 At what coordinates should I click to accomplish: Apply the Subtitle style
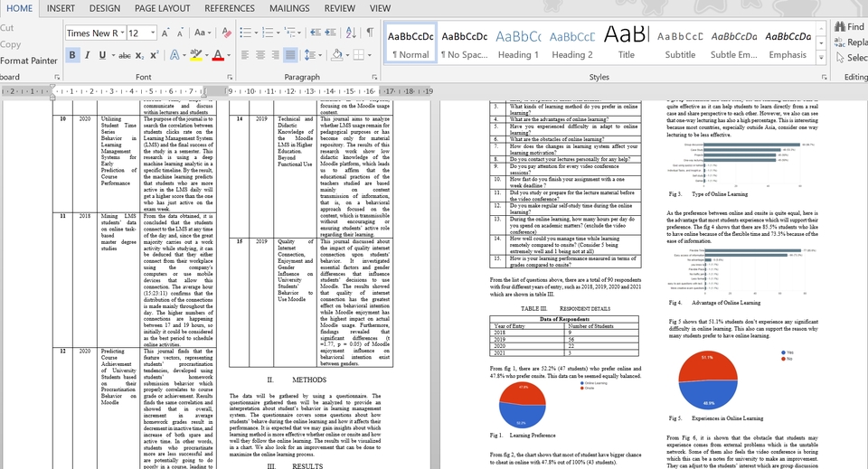680,43
